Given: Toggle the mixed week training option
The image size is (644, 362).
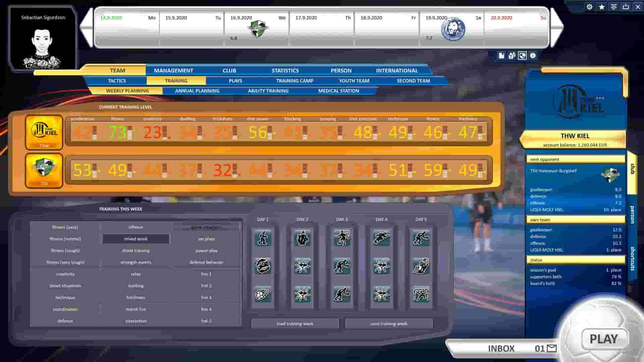Looking at the screenshot, I should click(136, 239).
